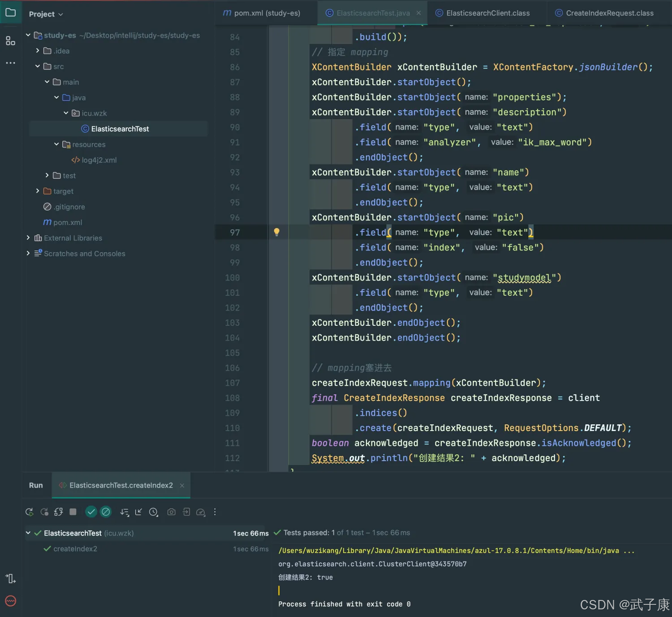Toggle the Show Passed tests checkmark filter
This screenshot has height=617, width=672.
click(x=91, y=512)
